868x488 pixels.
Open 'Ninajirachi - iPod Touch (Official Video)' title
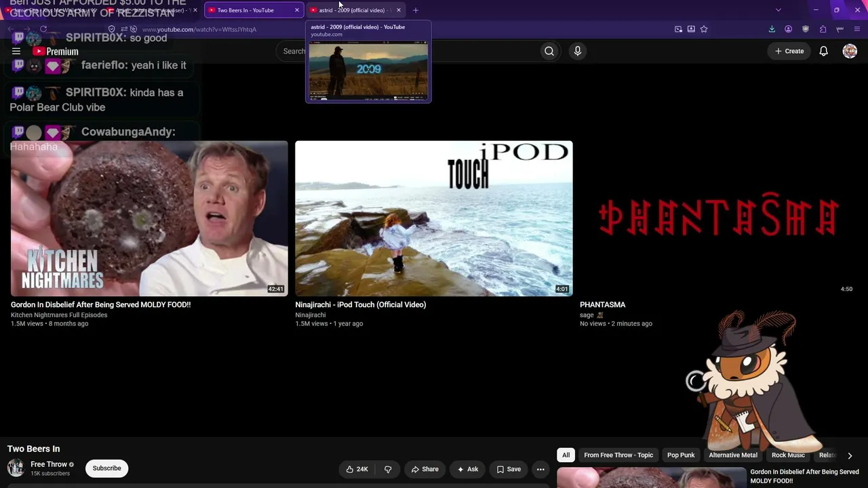(x=361, y=305)
